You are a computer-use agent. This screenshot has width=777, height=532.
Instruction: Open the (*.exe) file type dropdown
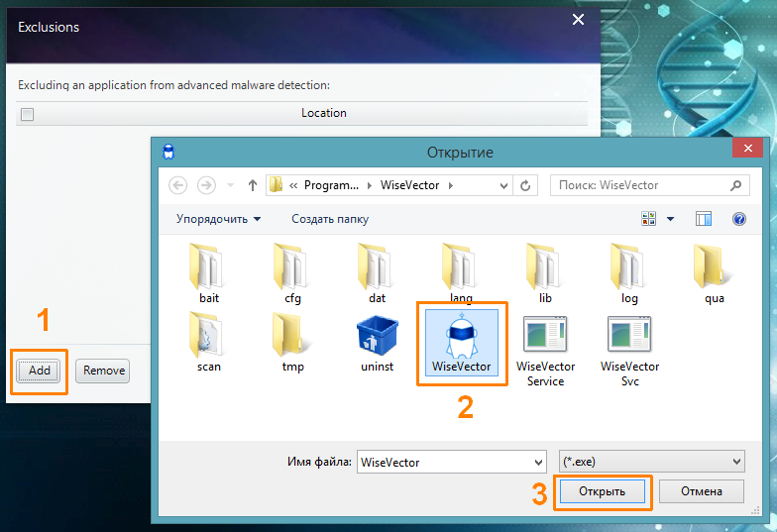click(652, 462)
